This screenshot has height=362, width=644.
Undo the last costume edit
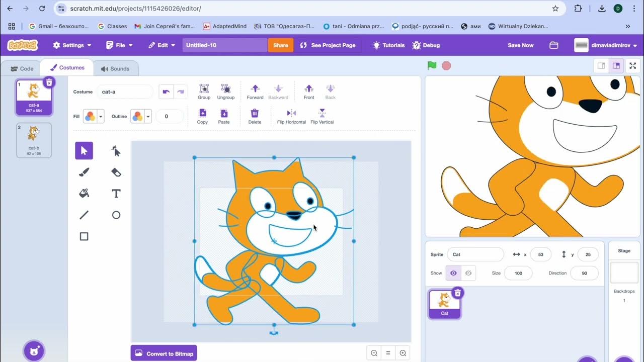(x=166, y=92)
